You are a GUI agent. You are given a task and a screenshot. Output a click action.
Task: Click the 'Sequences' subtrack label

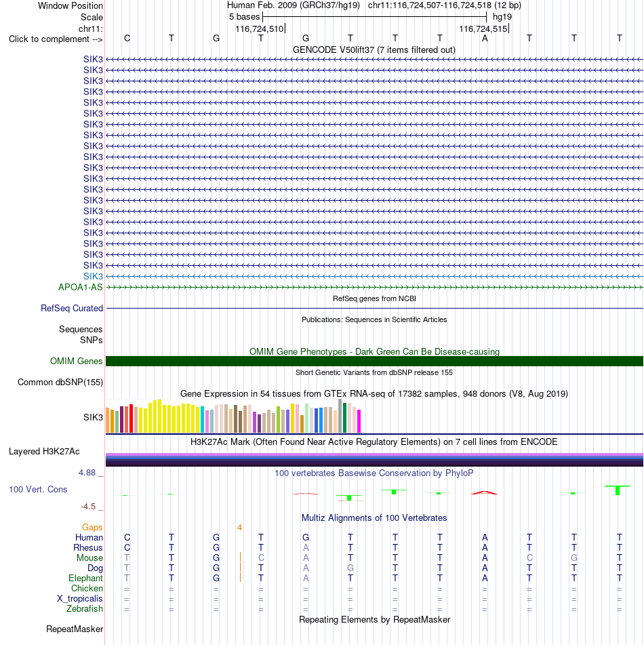(81, 329)
